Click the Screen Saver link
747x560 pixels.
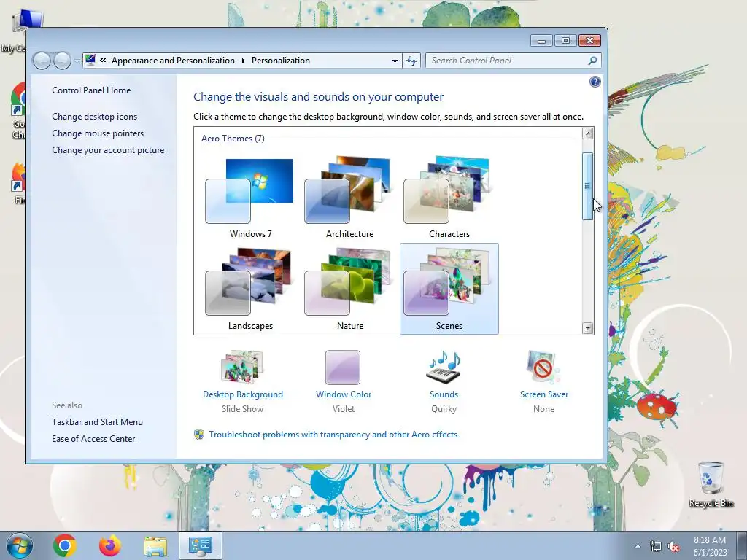[x=544, y=394]
